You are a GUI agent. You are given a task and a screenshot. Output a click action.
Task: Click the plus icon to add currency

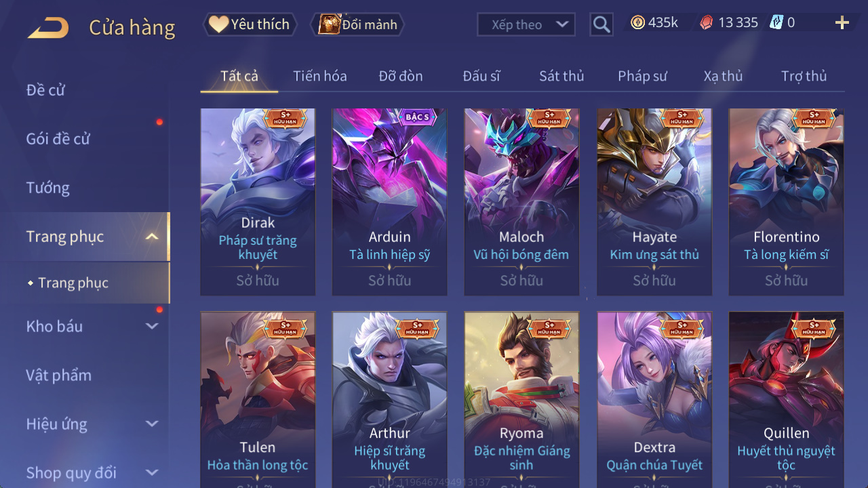842,23
